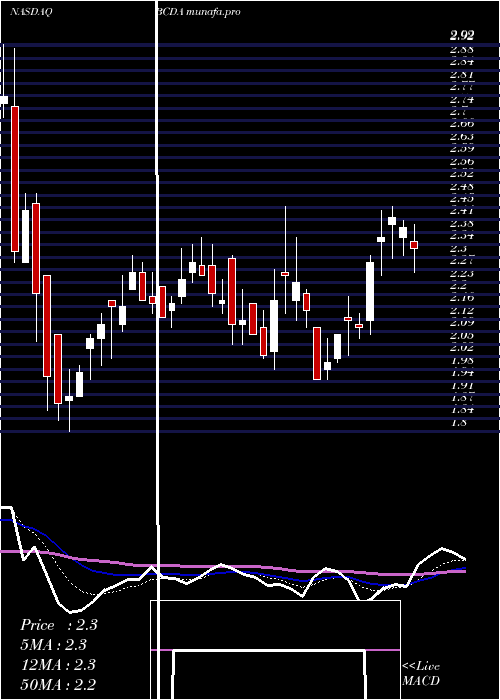Click the 1.91 price axis label
This screenshot has height=700, width=500.
pos(462,384)
